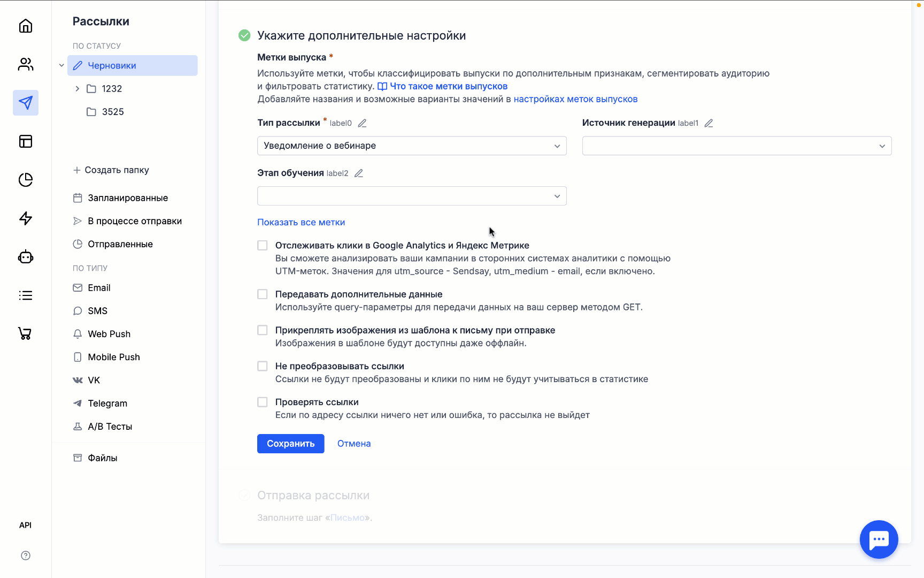
Task: Open the contacts people icon
Action: click(x=26, y=64)
